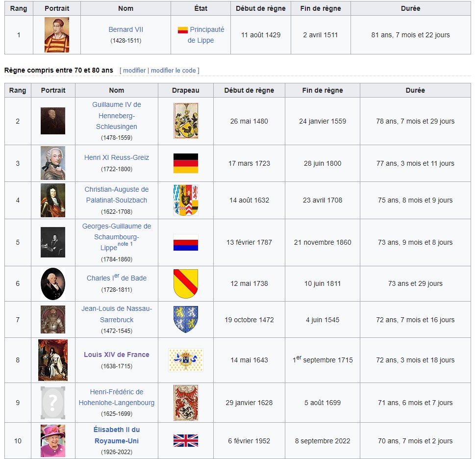
Task: Select the '14 mai 1643' cell
Action: pos(249,360)
